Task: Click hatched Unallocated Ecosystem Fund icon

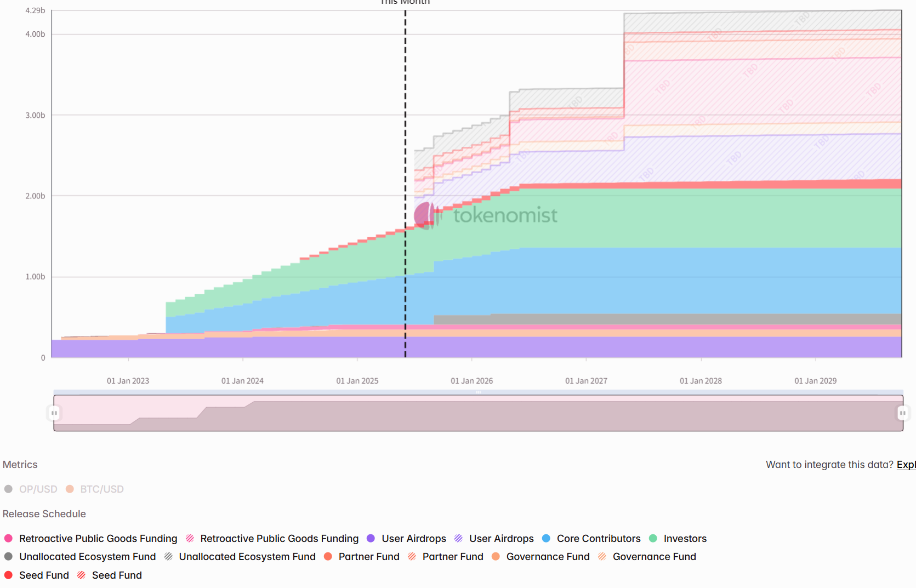Action: (168, 556)
